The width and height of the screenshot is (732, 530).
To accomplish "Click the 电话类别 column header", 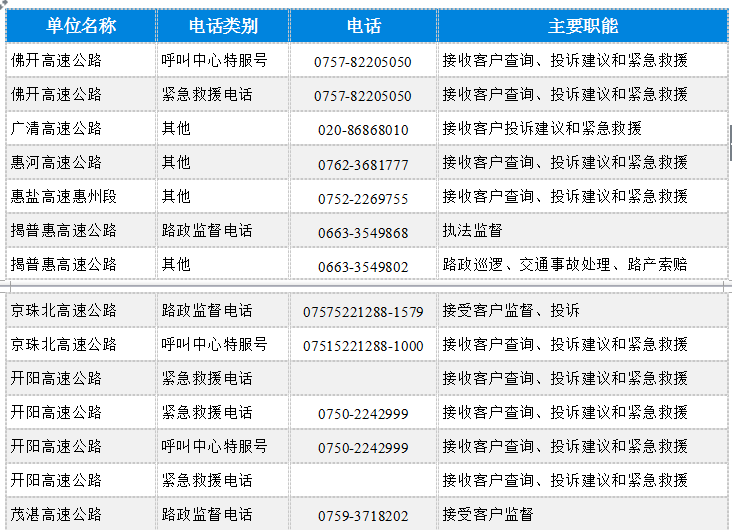I will click(x=223, y=26).
